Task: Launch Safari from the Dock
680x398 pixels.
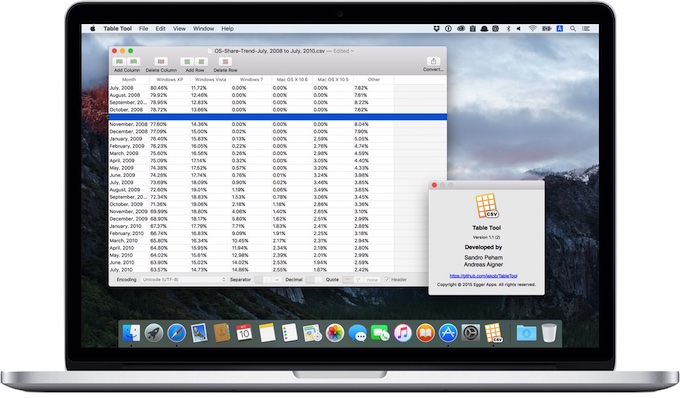Action: coord(176,333)
